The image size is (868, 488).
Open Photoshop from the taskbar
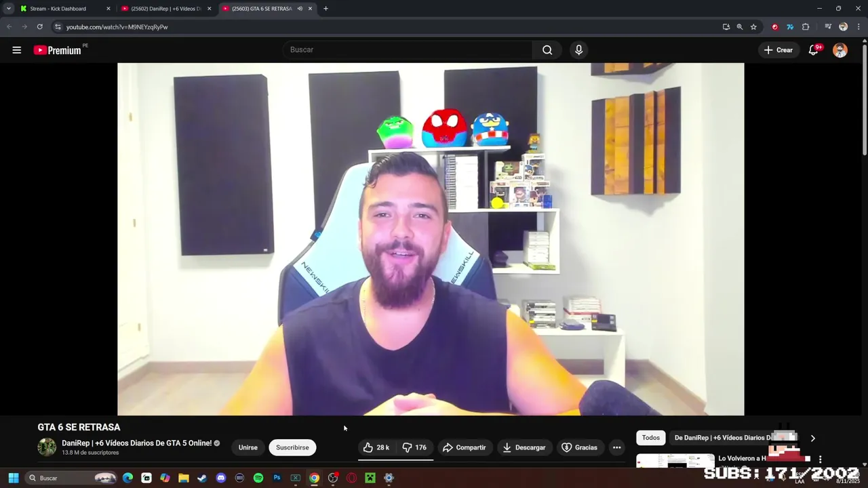pos(277,478)
